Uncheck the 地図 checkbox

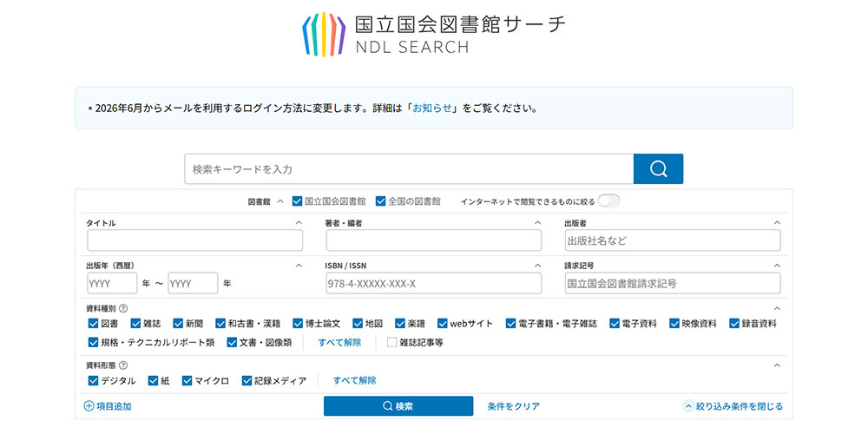358,323
